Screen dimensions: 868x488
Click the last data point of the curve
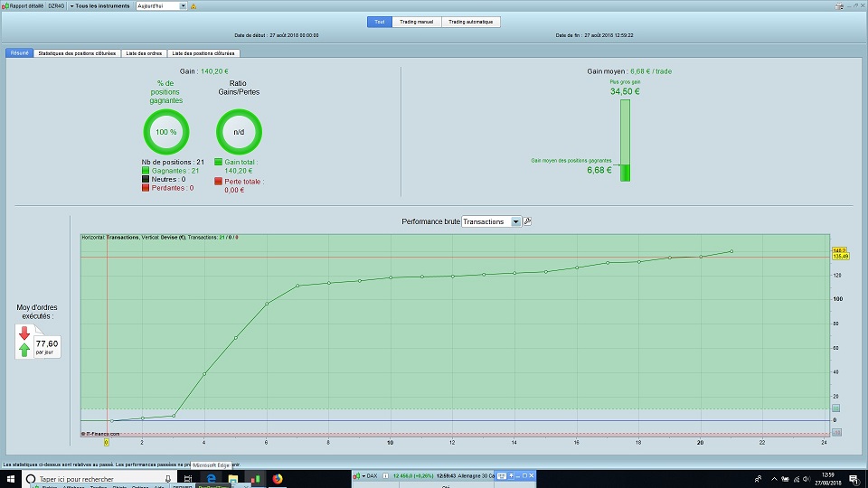pyautogui.click(x=731, y=251)
